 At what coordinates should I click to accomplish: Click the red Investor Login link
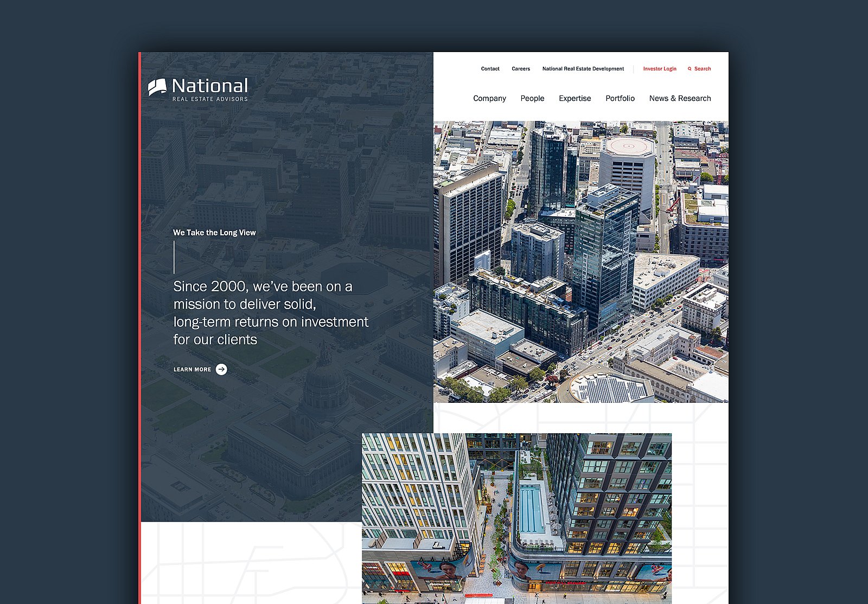pyautogui.click(x=659, y=69)
